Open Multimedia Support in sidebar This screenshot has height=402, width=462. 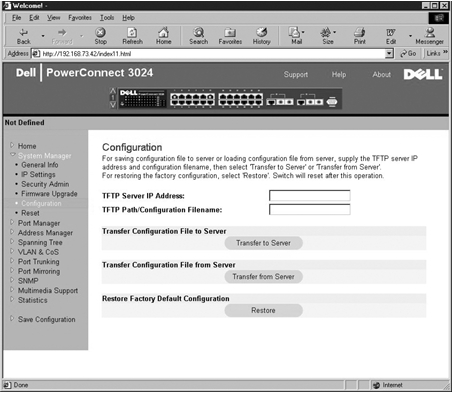pos(48,291)
